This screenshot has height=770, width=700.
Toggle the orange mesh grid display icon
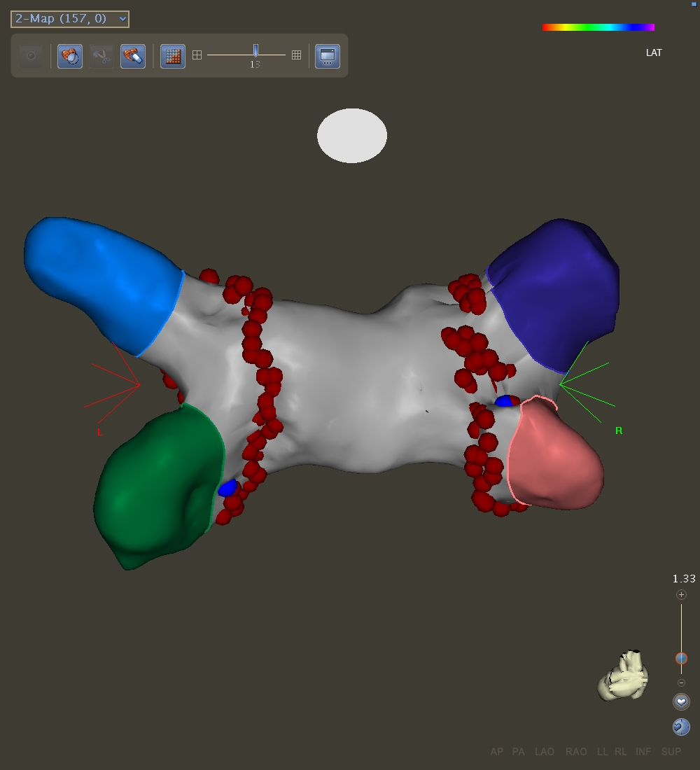pyautogui.click(x=173, y=56)
